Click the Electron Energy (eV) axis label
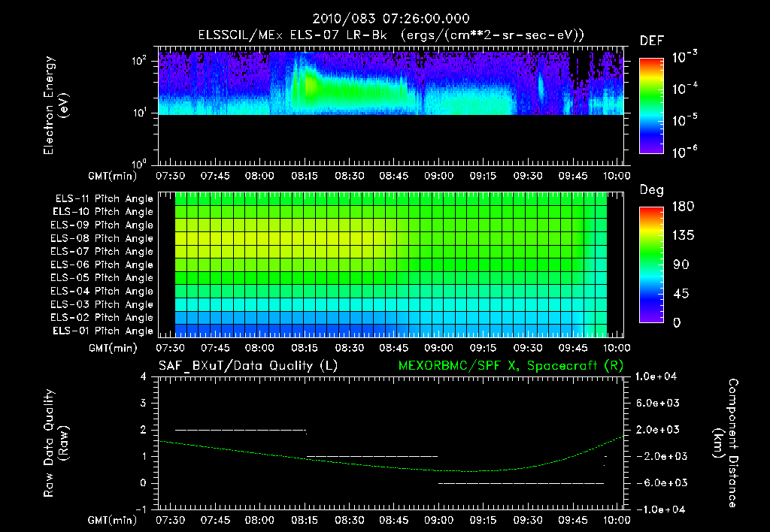Viewport: 770px width, 532px height. click(56, 105)
